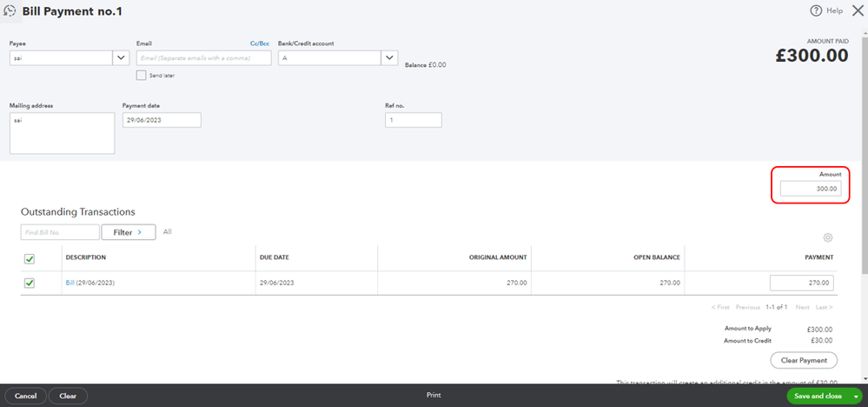Viewport: 868px width, 407px height.
Task: Click the Amount field showing 300.00
Action: tap(811, 189)
